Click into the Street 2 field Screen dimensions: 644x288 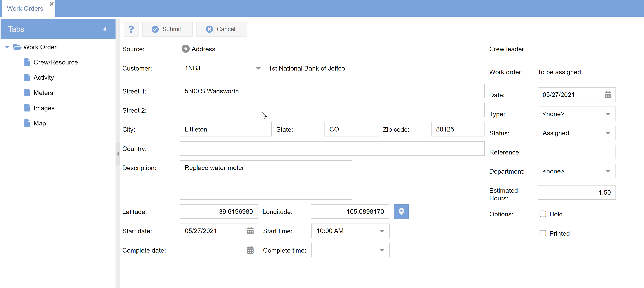click(332, 110)
